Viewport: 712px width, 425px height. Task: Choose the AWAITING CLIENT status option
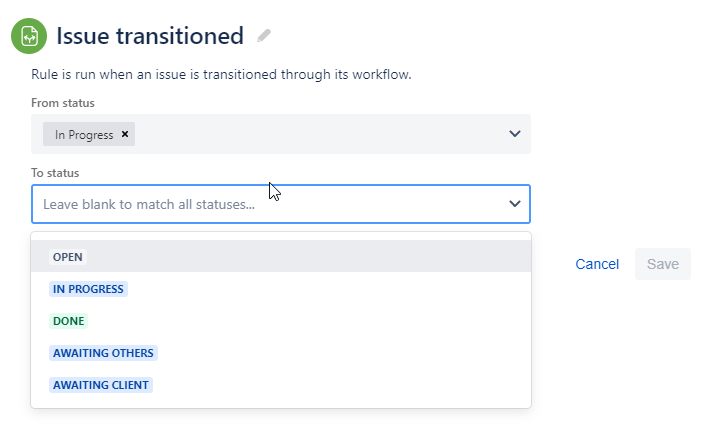[x=101, y=385]
